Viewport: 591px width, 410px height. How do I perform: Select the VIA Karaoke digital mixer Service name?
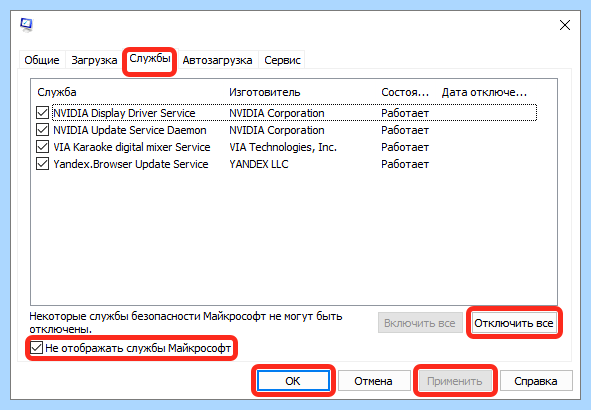[x=132, y=147]
